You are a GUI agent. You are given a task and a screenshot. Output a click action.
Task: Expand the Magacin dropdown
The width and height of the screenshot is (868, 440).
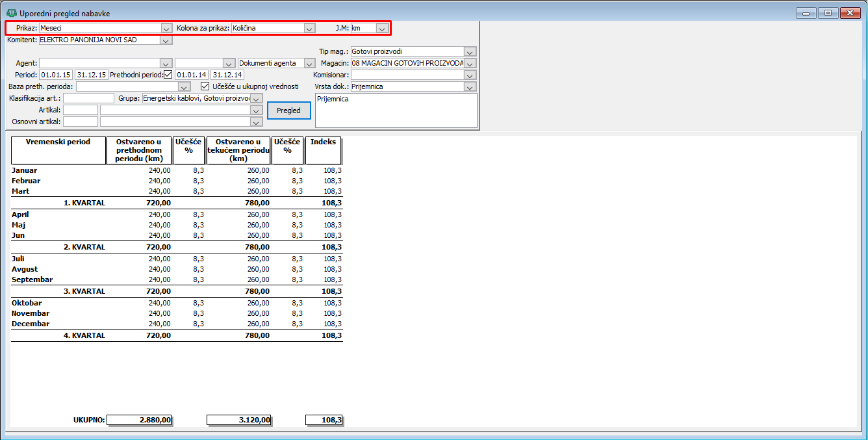[470, 64]
